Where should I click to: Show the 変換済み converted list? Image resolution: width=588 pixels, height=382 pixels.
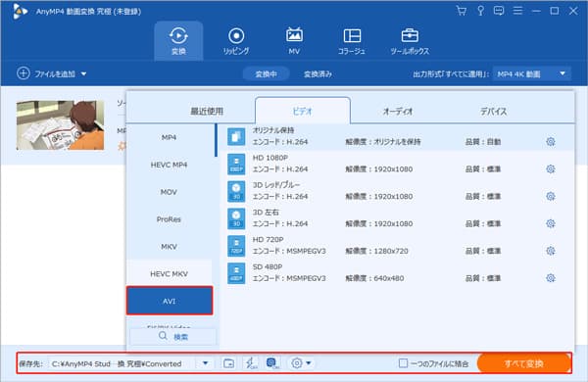318,74
